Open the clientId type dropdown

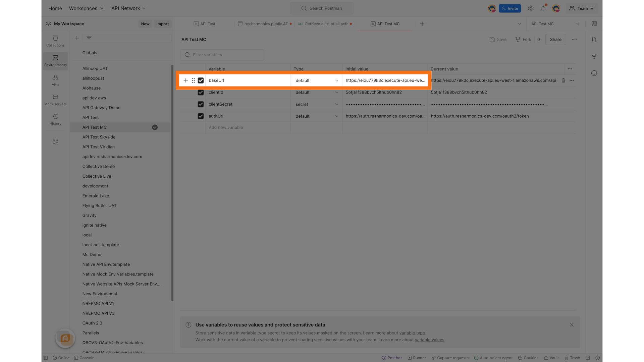pyautogui.click(x=316, y=93)
